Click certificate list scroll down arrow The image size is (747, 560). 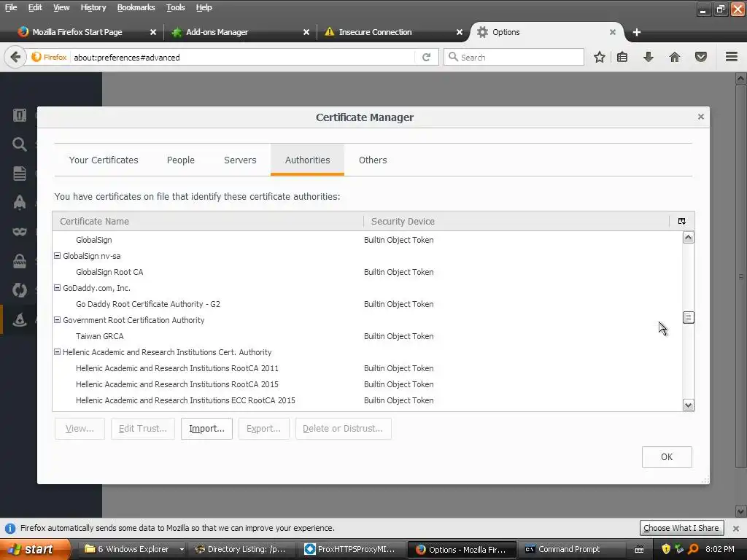pyautogui.click(x=688, y=405)
